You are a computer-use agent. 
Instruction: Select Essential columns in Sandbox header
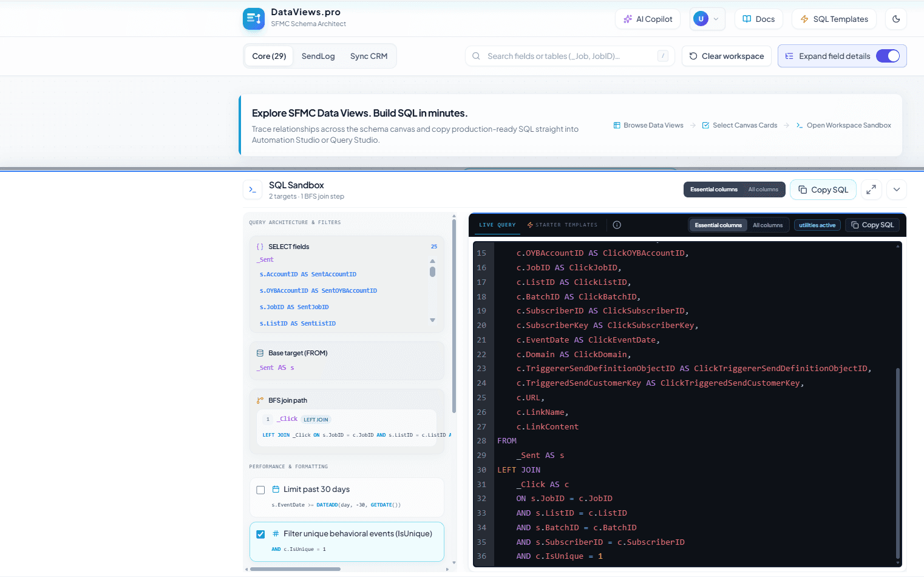pyautogui.click(x=713, y=189)
